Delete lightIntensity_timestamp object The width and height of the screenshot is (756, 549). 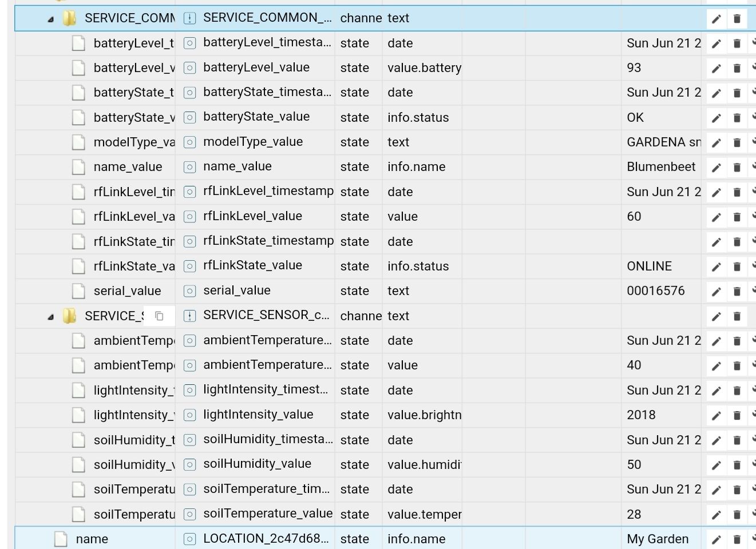click(x=737, y=391)
